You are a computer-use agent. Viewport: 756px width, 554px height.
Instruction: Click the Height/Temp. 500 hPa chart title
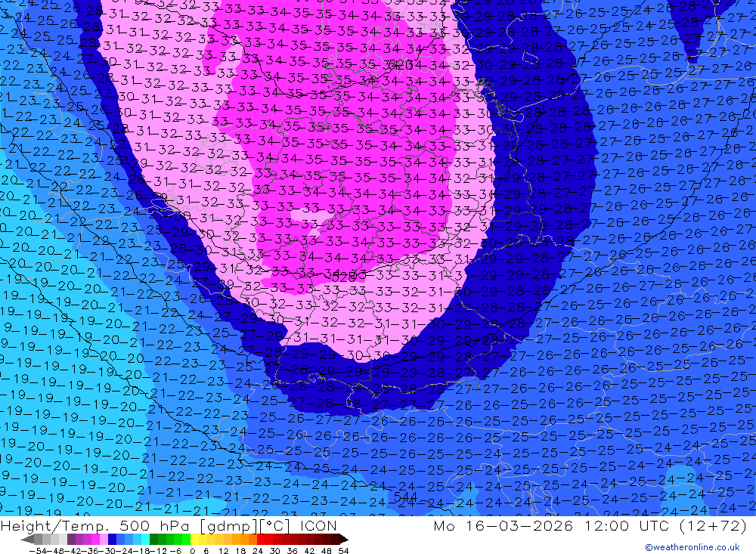click(x=96, y=525)
